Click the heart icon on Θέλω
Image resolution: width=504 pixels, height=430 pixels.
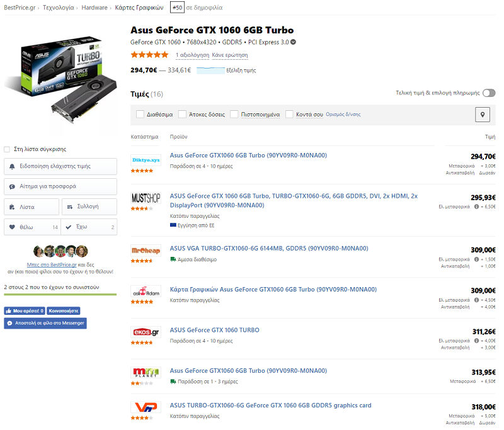click(12, 227)
